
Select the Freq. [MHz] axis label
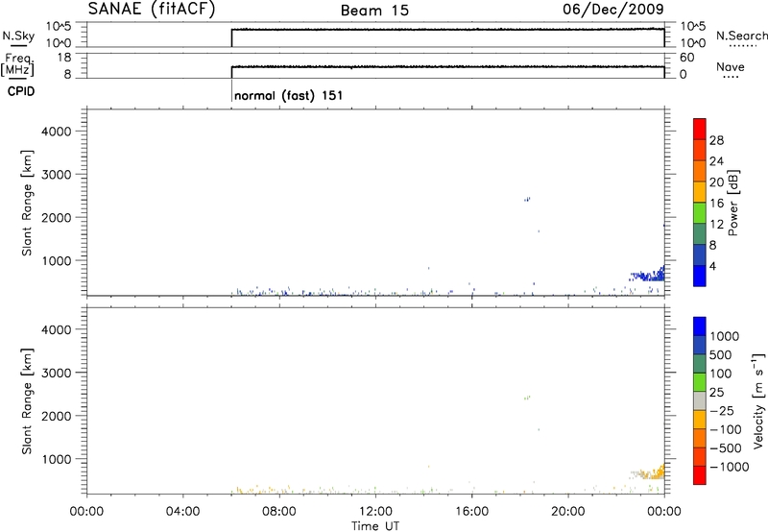(17, 64)
